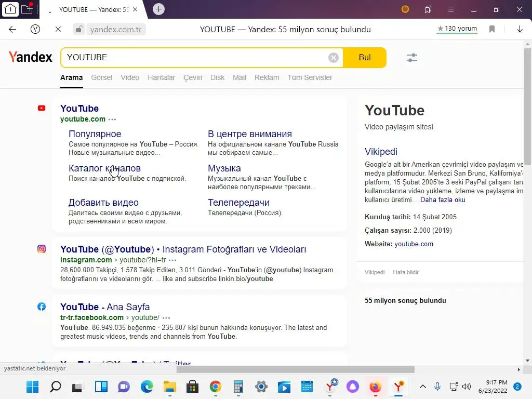This screenshot has width=532, height=399.
Task: Switch to Video search tab
Action: point(130,78)
